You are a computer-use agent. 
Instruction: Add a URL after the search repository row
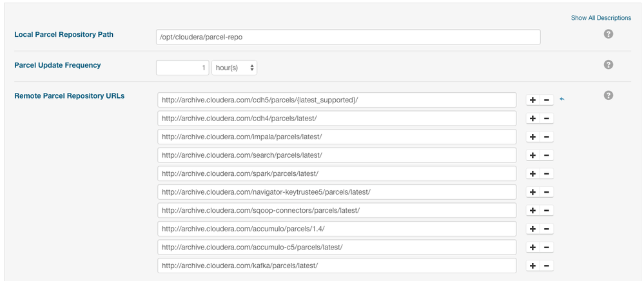click(x=532, y=155)
